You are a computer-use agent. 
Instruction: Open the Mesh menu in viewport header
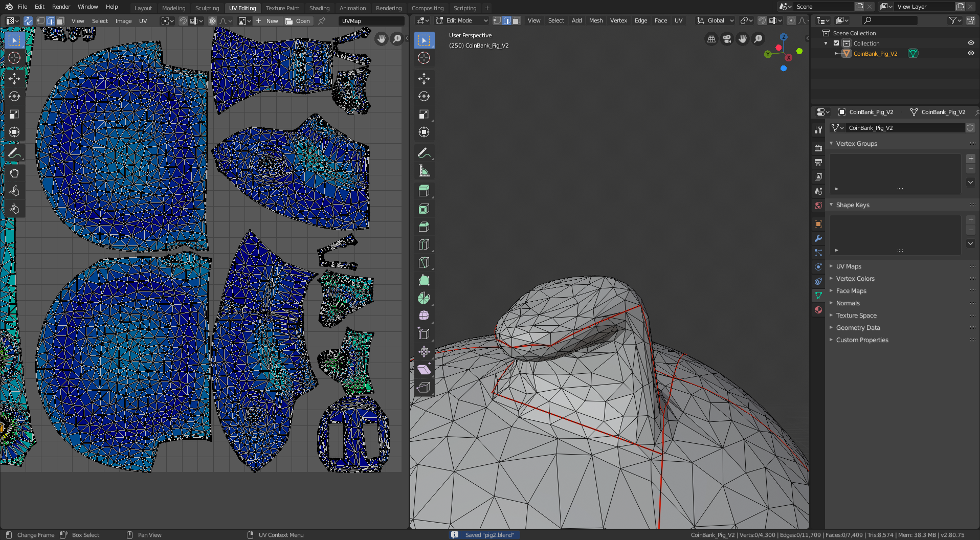pos(595,20)
